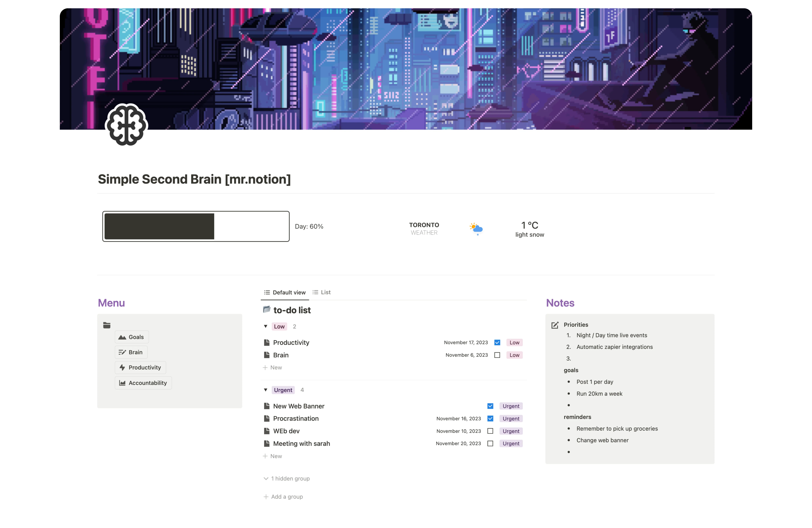
Task: Click page icon next to New Web Banner
Action: (x=267, y=406)
